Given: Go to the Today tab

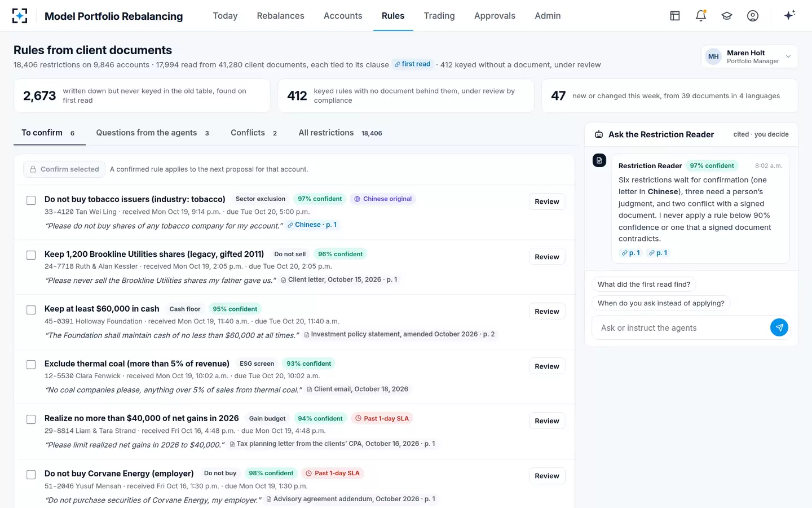Looking at the screenshot, I should [x=225, y=16].
